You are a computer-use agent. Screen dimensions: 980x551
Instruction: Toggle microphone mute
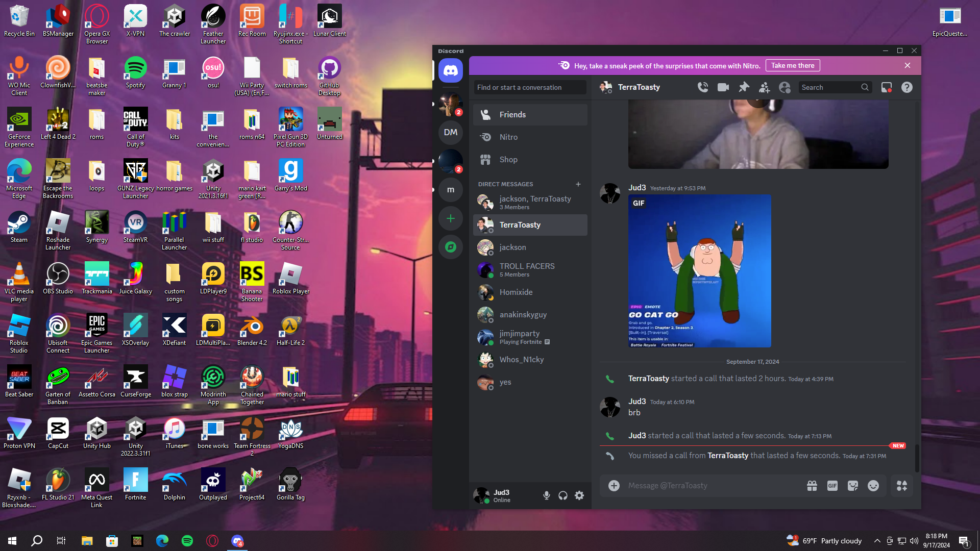547,495
